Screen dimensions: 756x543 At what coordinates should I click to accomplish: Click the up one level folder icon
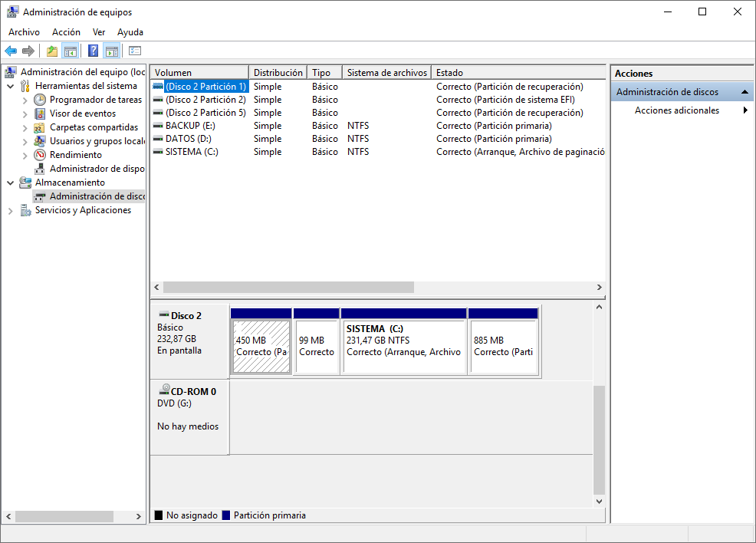coord(52,51)
